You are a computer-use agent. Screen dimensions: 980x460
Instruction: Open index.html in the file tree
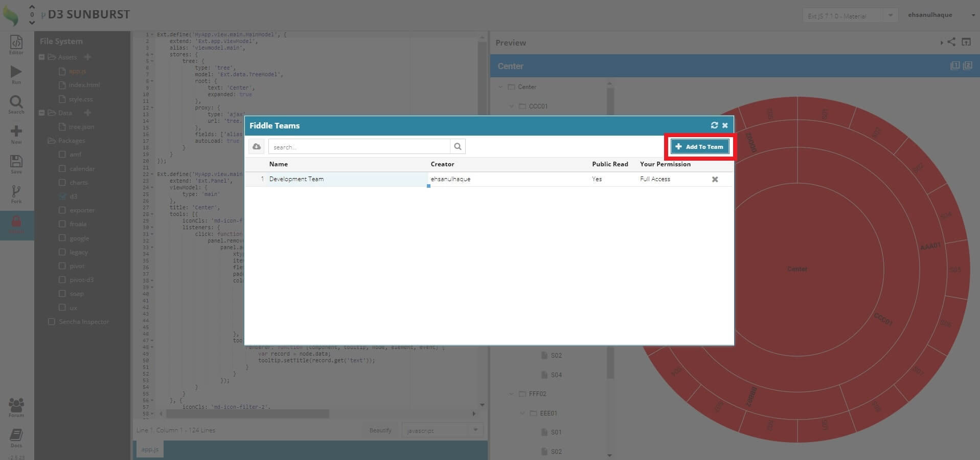point(84,85)
